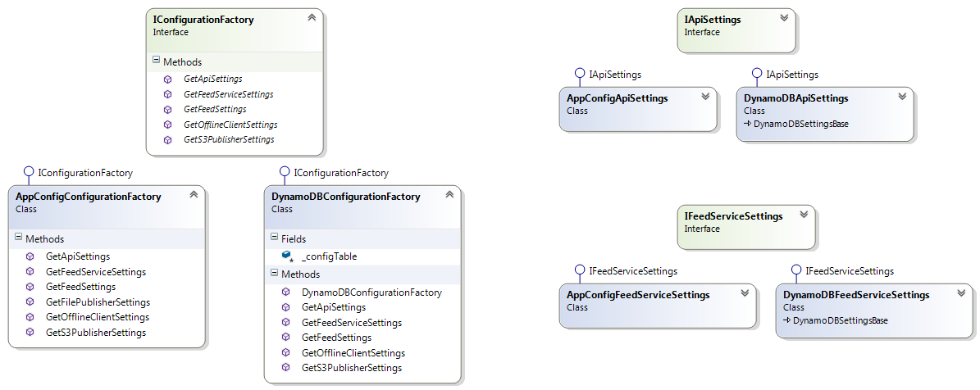Click the _configTable field icon

[x=288, y=256]
